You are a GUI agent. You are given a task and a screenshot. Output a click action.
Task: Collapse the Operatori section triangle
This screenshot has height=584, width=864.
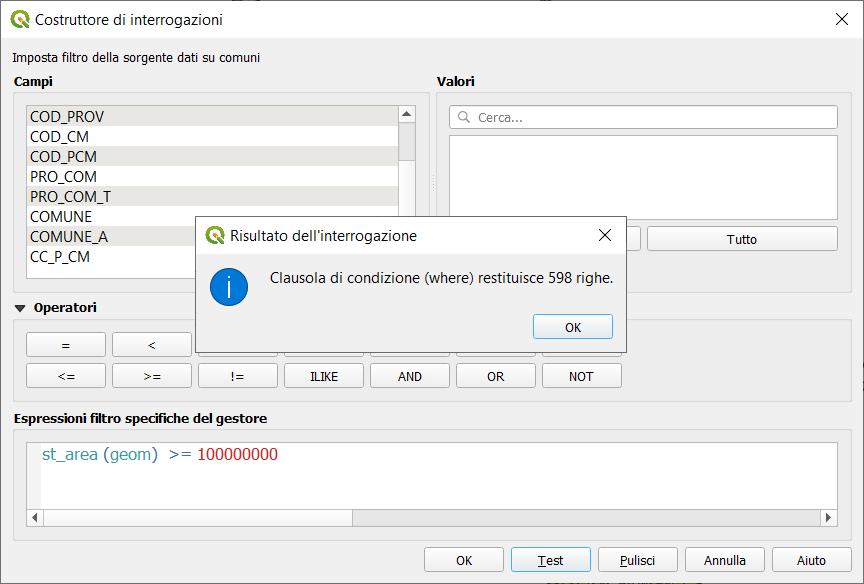20,308
